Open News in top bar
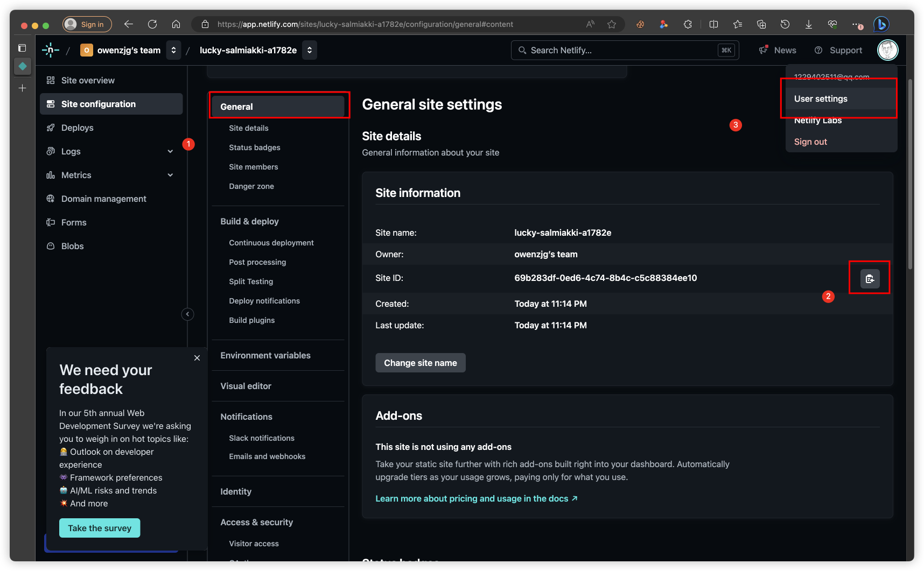 point(778,50)
